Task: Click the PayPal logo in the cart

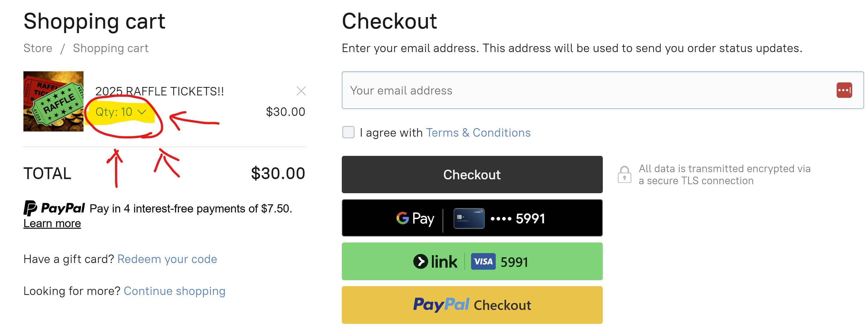Action: (54, 208)
